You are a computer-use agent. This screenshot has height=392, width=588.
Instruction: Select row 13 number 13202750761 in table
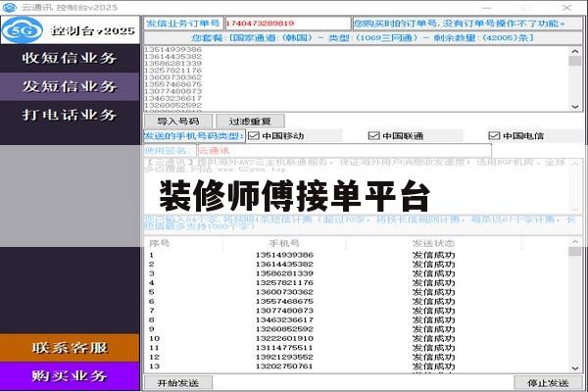[x=284, y=367]
